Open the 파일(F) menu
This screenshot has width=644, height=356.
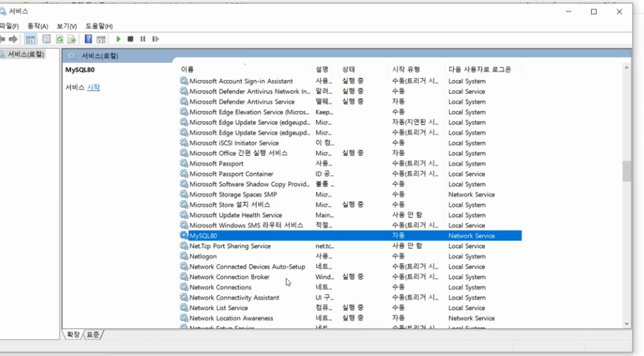tap(9, 26)
